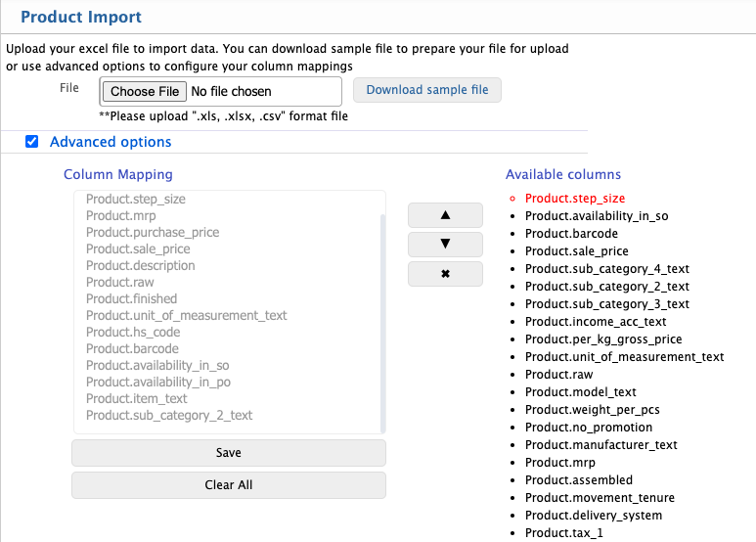Click Product.delivery_system in Available columns
This screenshot has width=756, height=542.
(594, 515)
